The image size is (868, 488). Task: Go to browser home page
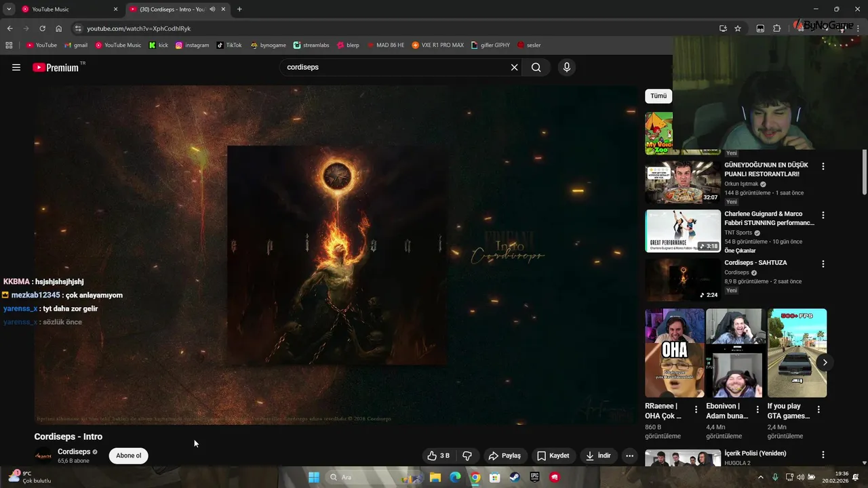pos(58,28)
